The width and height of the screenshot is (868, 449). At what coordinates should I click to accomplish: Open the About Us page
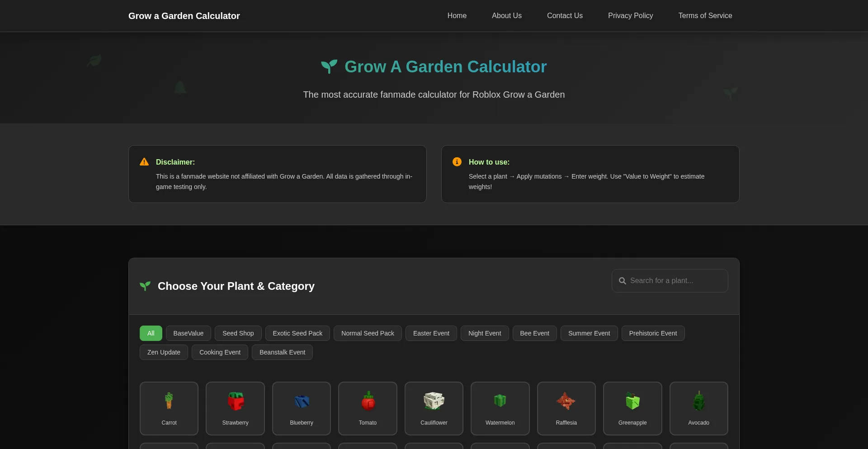[507, 16]
